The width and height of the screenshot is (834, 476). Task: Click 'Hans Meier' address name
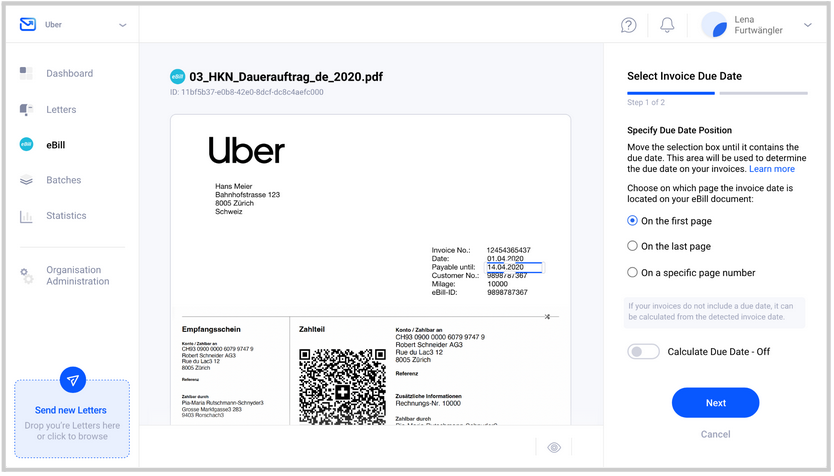click(233, 186)
